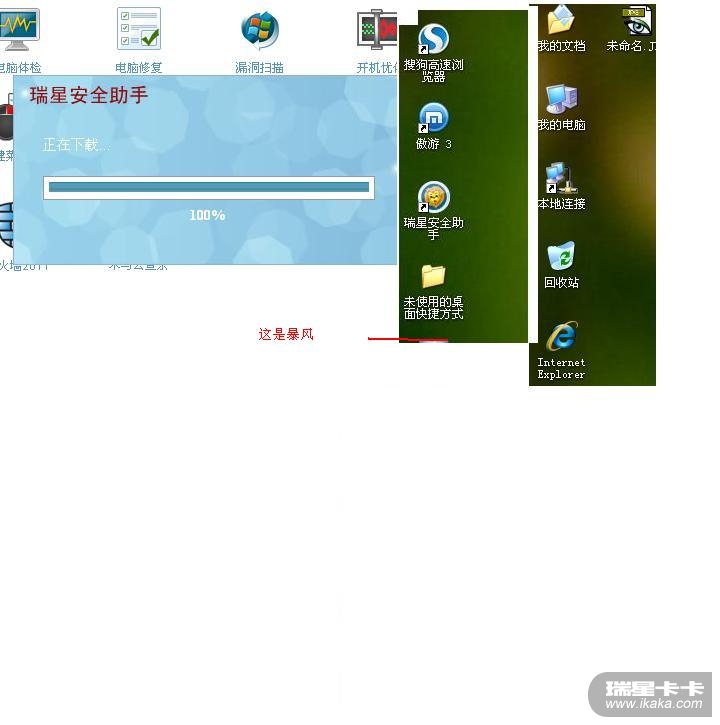Open 本地连接 network shortcut
Screen dimensions: 720x725
[x=560, y=178]
